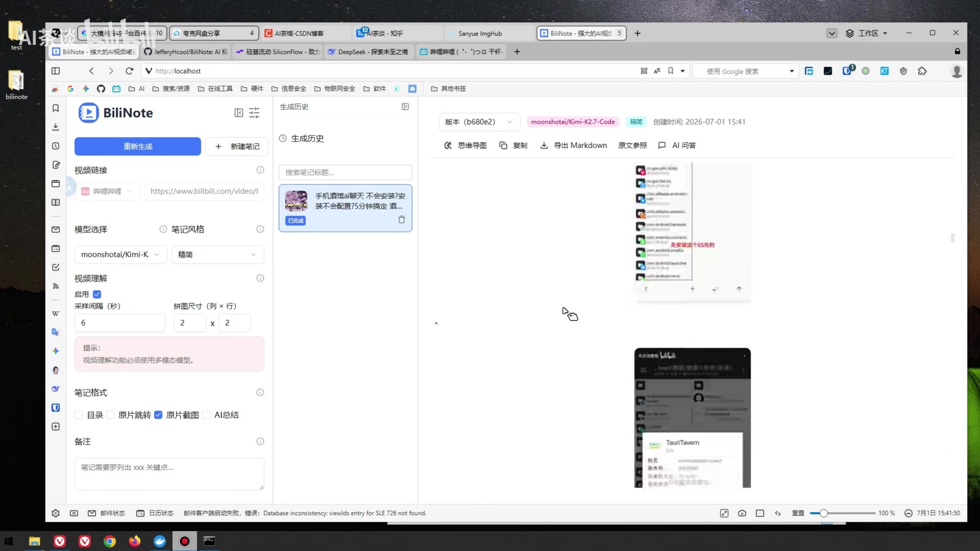980x551 pixels.
Task: Enable the AI总结 checkbox
Action: tap(206, 415)
